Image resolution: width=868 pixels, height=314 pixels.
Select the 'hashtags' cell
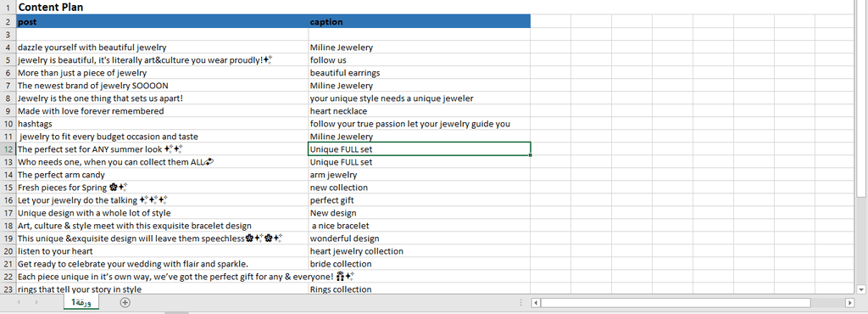click(x=162, y=124)
